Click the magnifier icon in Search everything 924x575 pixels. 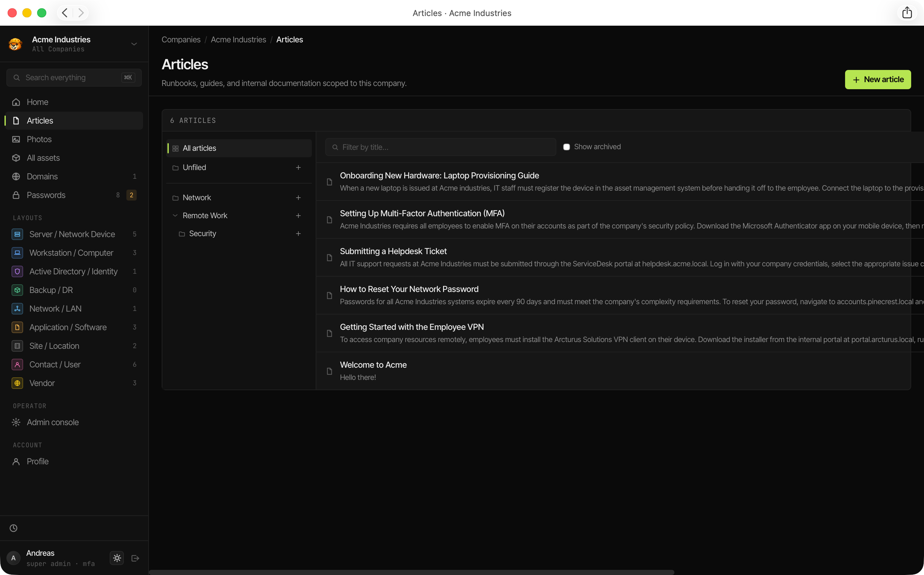point(17,78)
